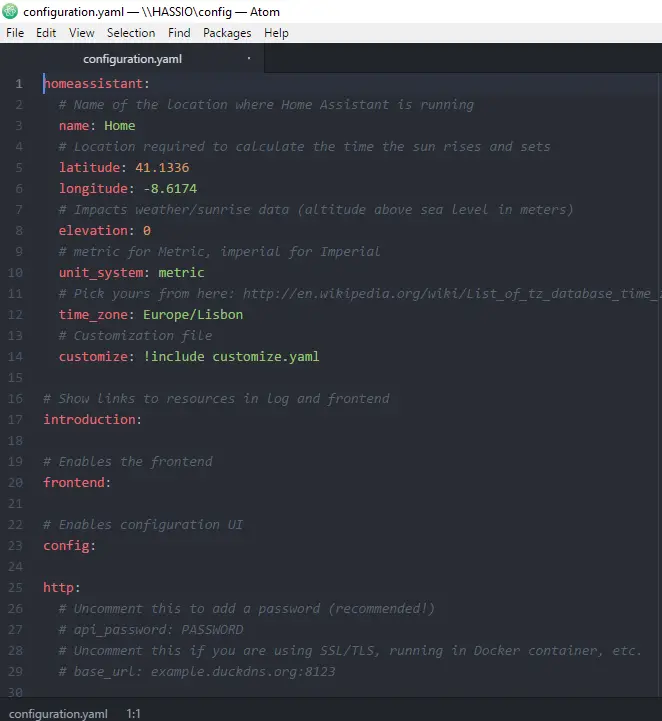Viewport: 662px width, 721px height.
Task: Click the 'elevation: 0' line
Action: pos(105,231)
